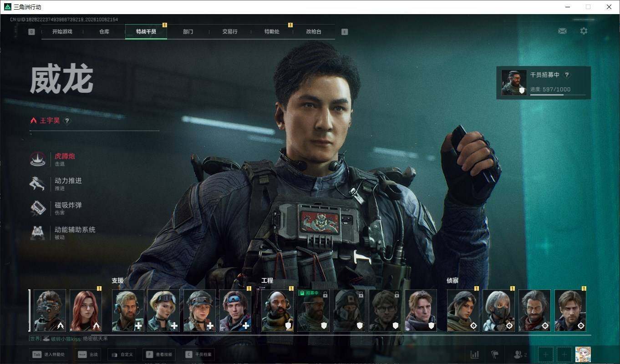Switch to the 特勤处 tab

pos(272,32)
